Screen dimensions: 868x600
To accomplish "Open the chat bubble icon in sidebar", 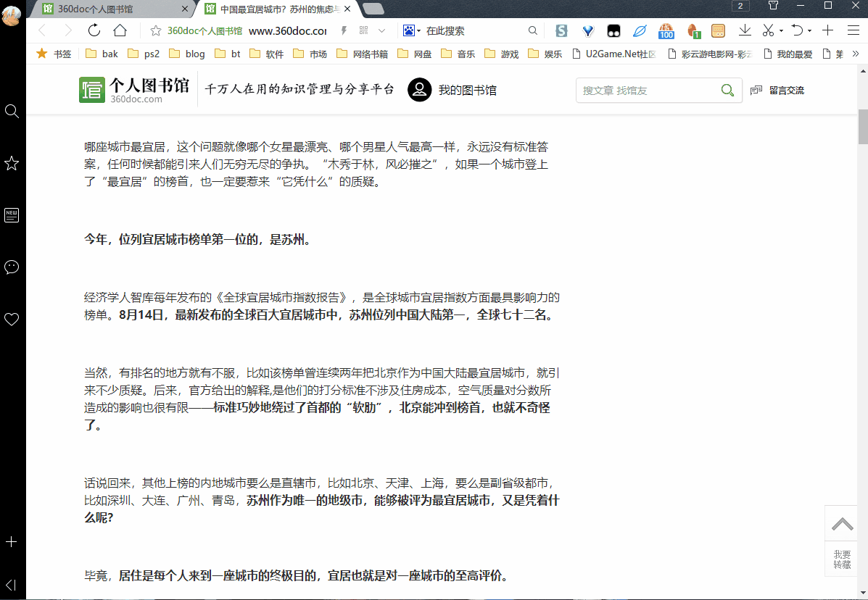I will (x=11, y=267).
